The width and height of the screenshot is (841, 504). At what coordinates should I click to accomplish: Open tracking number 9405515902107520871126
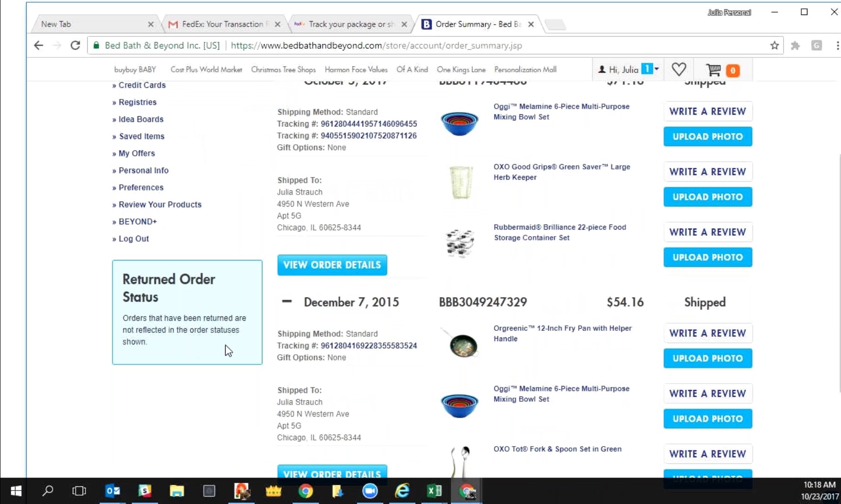[x=368, y=136]
